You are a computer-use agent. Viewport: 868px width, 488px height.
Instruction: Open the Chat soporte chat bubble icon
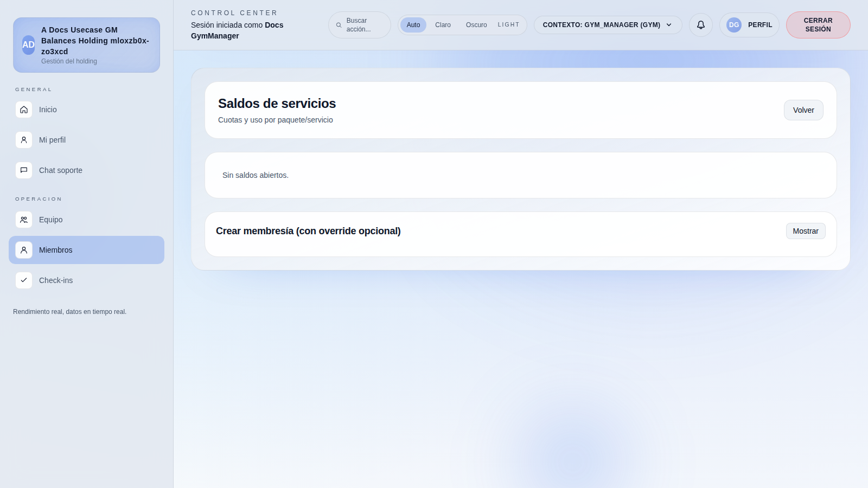(x=24, y=170)
